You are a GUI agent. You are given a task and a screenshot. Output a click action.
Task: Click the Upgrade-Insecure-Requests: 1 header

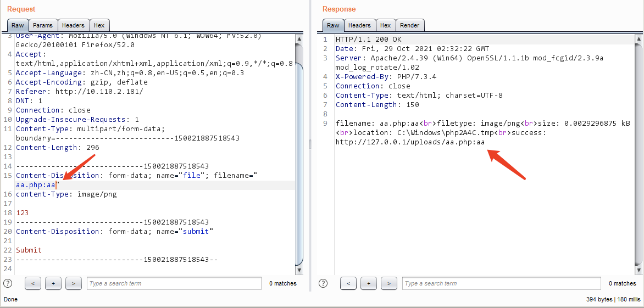click(77, 120)
